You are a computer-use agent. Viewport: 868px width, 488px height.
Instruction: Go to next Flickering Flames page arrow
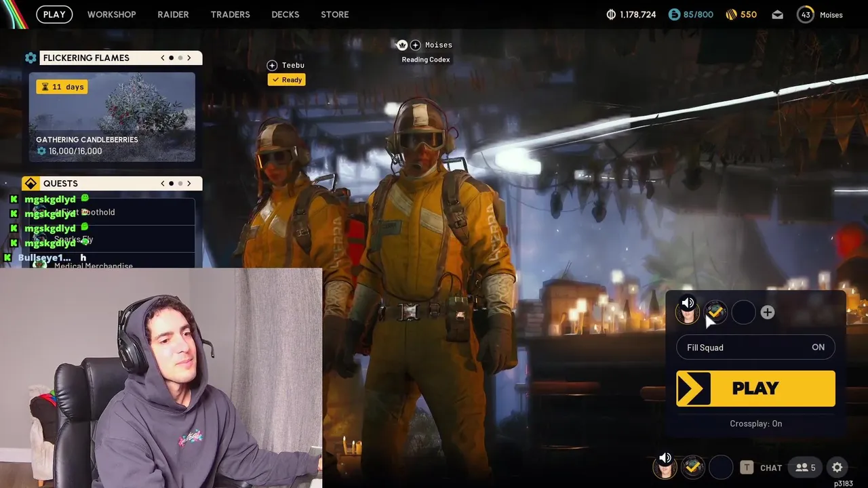189,58
